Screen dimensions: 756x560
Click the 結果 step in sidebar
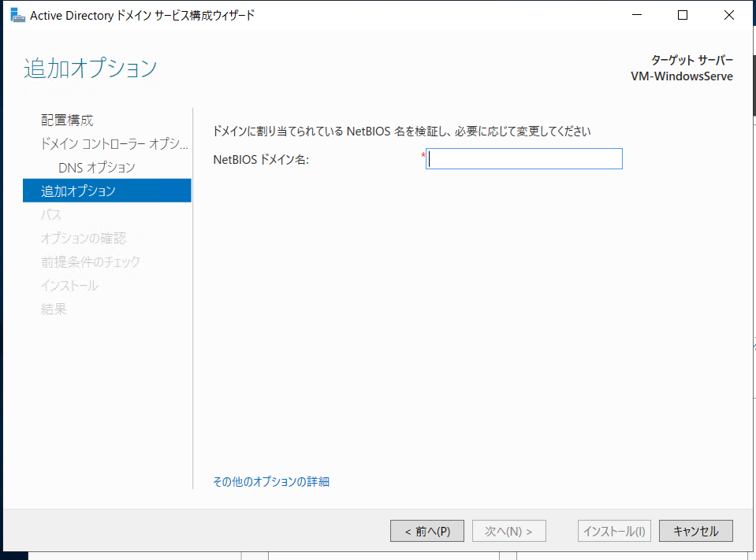point(52,309)
